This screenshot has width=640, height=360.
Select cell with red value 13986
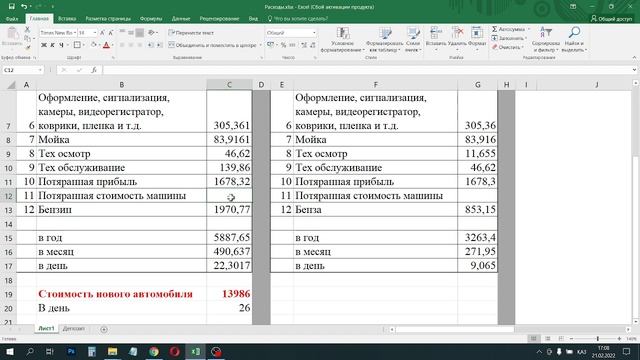click(229, 294)
